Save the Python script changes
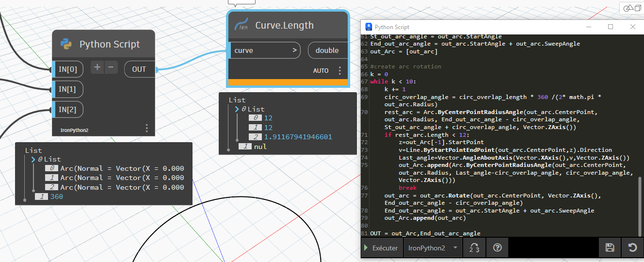Image resolution: width=644 pixels, height=262 pixels. (610, 248)
